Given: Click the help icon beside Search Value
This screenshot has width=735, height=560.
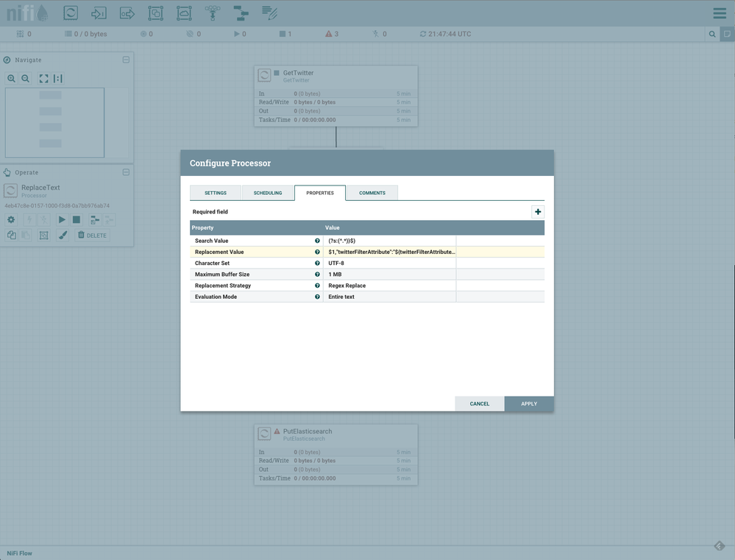Looking at the screenshot, I should tap(317, 241).
